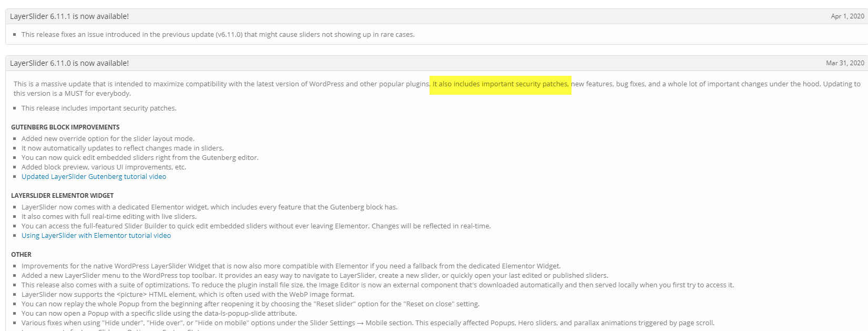
Task: Click 'You can now quick edit embedded sliders' bullet
Action: point(140,158)
